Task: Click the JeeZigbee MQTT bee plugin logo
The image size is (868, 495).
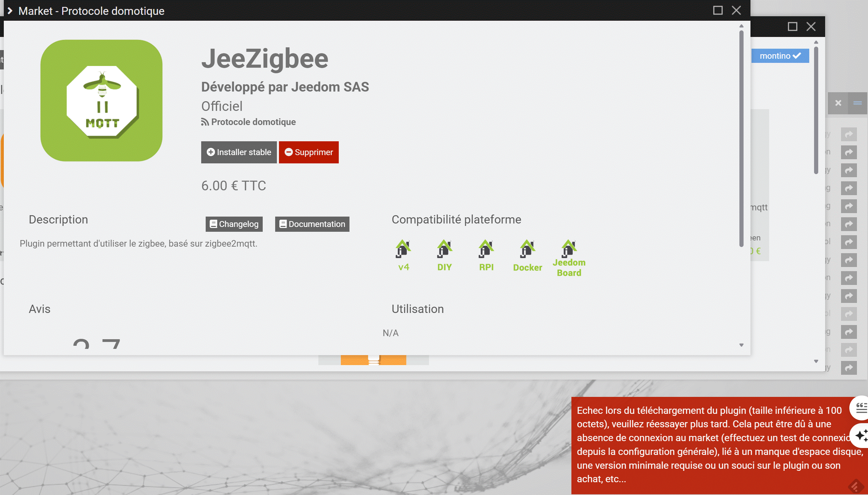Action: (x=101, y=100)
